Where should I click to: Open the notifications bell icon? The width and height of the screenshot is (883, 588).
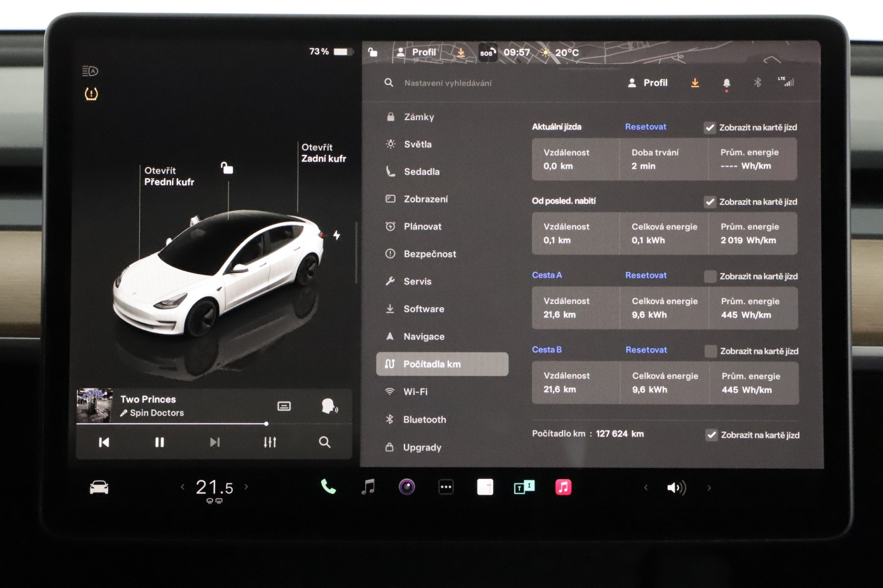(x=726, y=83)
